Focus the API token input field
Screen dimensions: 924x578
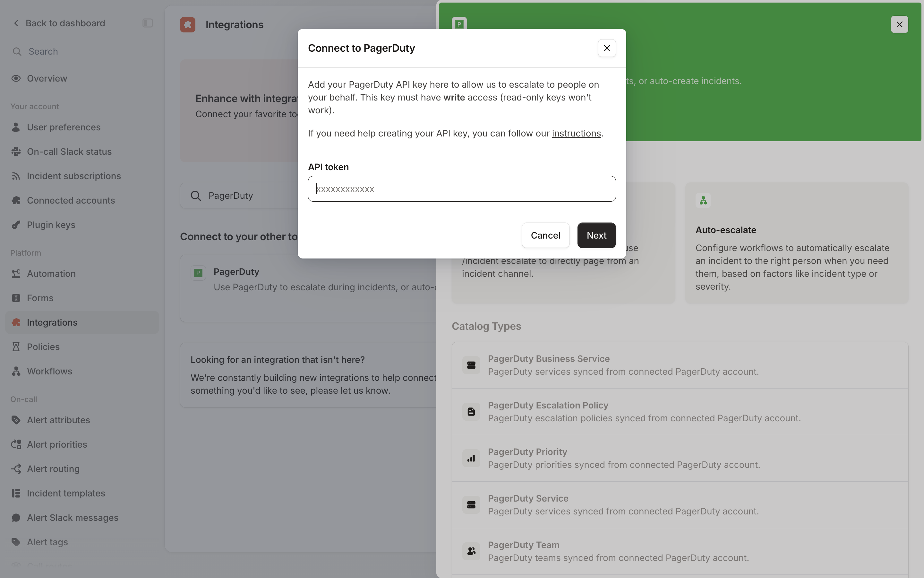point(462,189)
